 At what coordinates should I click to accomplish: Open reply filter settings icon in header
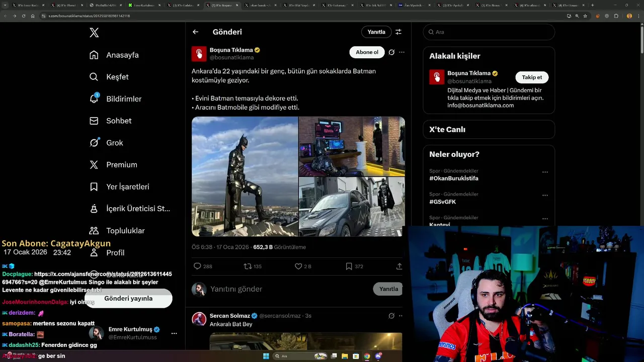click(x=398, y=32)
